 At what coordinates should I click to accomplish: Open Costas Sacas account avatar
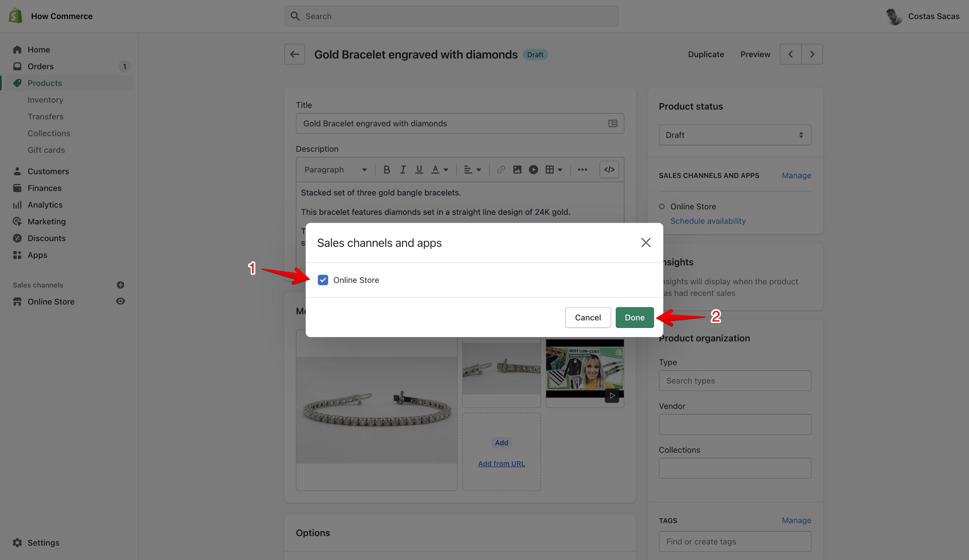(894, 16)
